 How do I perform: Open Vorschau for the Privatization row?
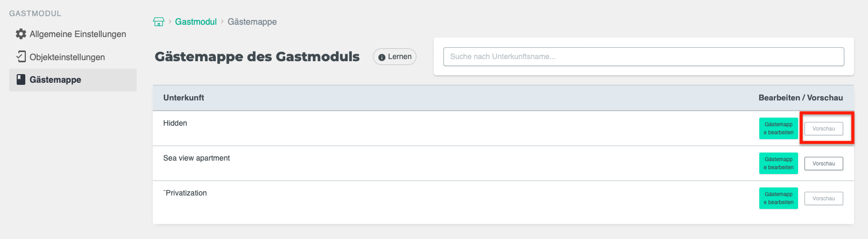[823, 199]
